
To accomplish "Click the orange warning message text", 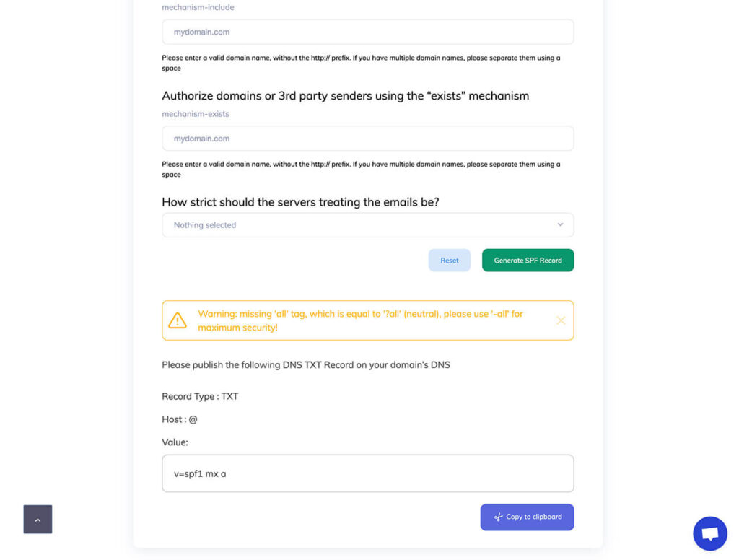I will point(360,320).
